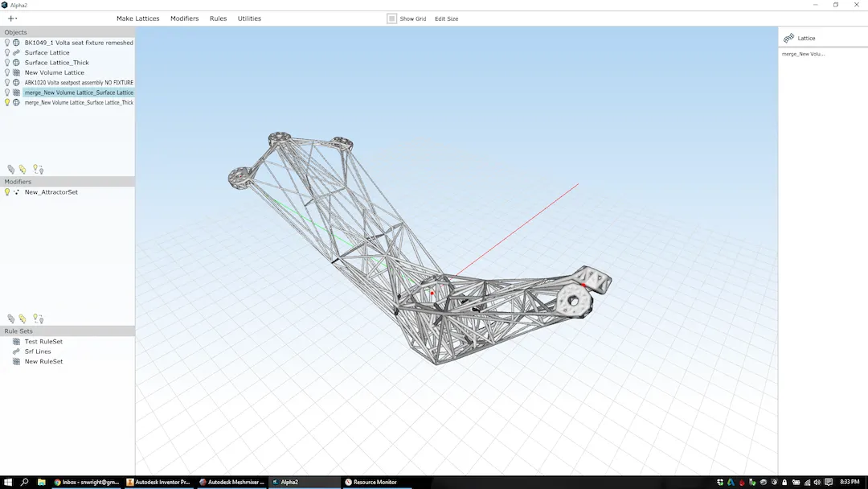Click Alpha2 taskbar button
868x489 pixels.
(305, 482)
